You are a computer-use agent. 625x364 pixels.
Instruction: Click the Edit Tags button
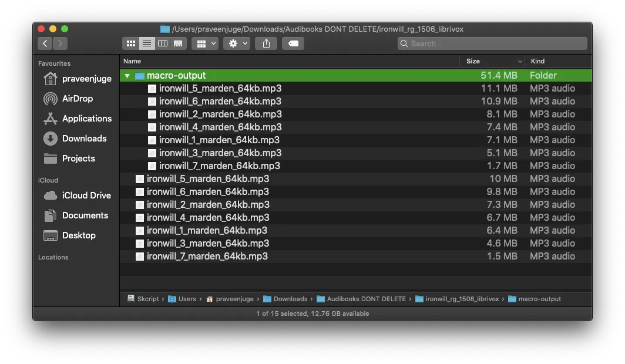pos(293,43)
